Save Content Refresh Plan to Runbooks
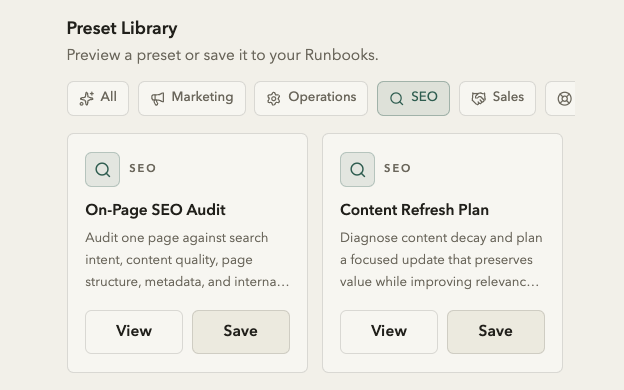624x390 pixels. [496, 332]
